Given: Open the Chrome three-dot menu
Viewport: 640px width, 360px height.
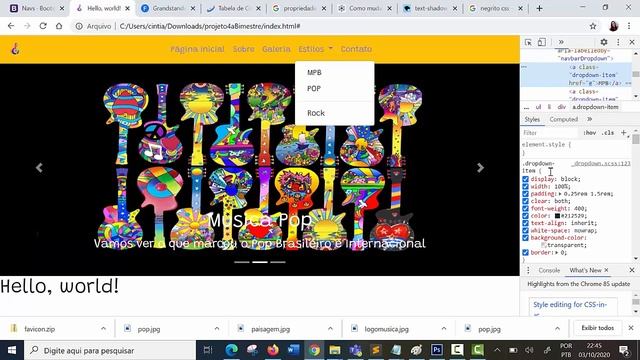Looking at the screenshot, I should [x=629, y=26].
